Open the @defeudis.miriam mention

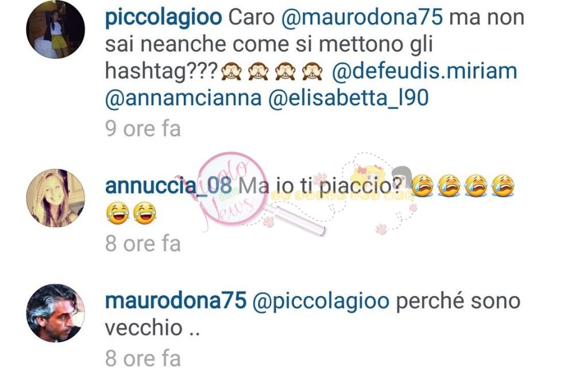424,71
